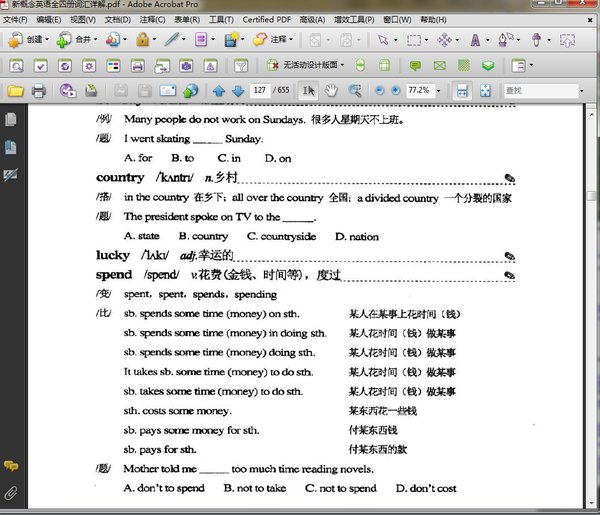Zoom in with the plus button
The width and height of the screenshot is (600, 515).
pyautogui.click(x=396, y=90)
